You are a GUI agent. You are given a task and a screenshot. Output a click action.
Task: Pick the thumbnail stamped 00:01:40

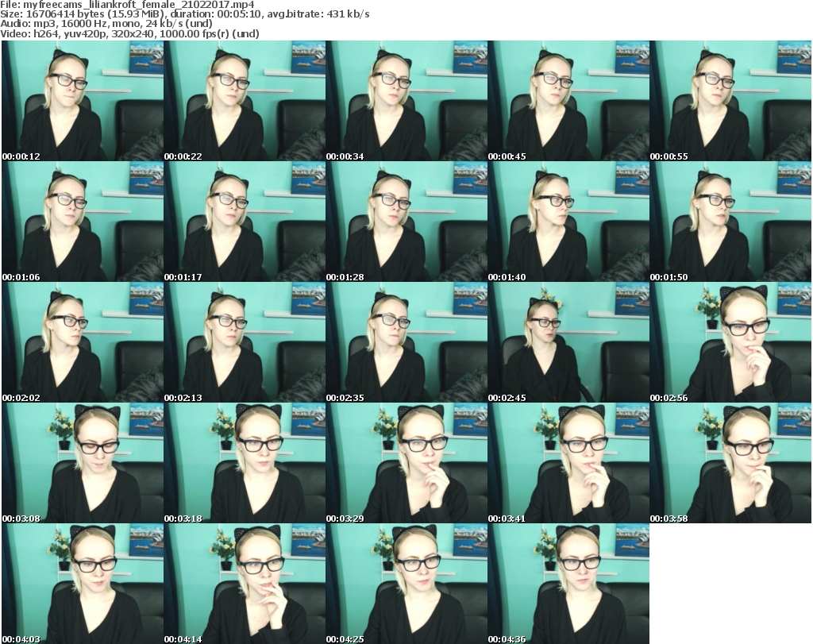568,222
